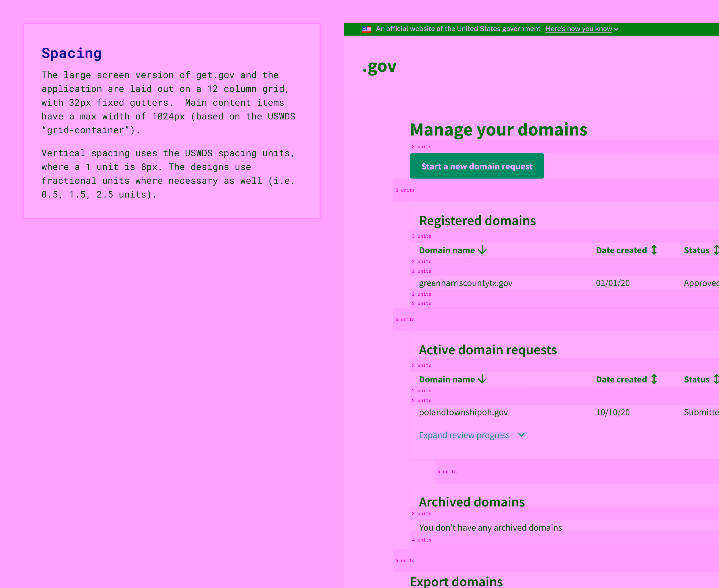Sort Registered domains by Date created icon

coord(654,250)
